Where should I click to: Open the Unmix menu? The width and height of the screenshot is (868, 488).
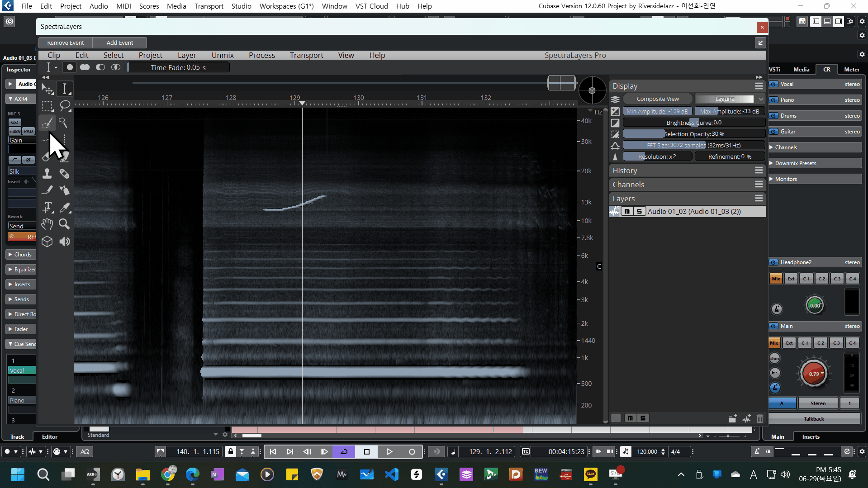(223, 55)
